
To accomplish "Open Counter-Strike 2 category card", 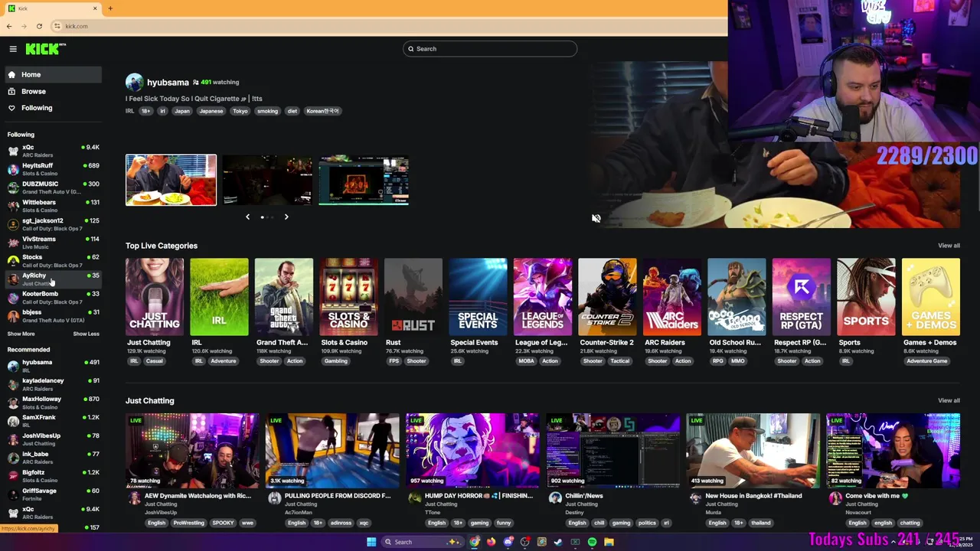I will pos(607,297).
